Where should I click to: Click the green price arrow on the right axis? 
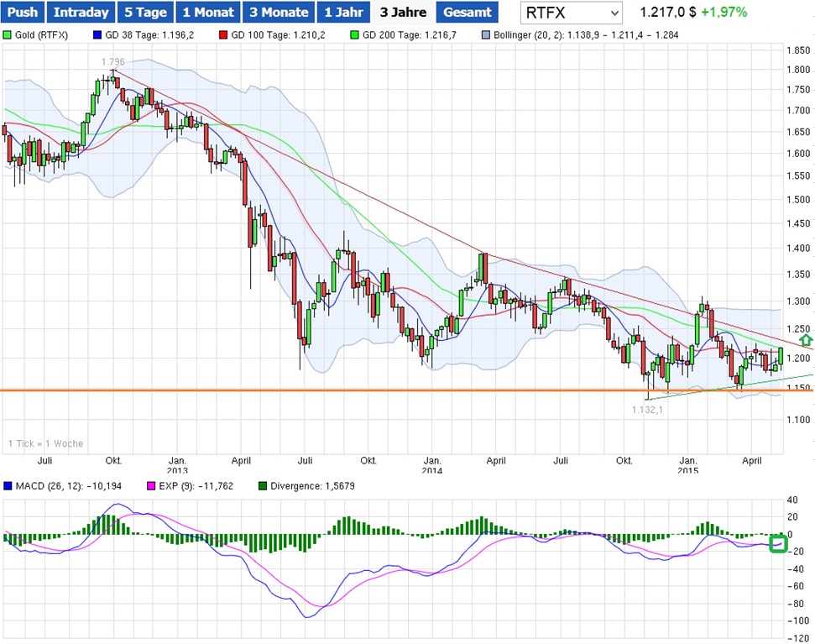click(x=805, y=340)
